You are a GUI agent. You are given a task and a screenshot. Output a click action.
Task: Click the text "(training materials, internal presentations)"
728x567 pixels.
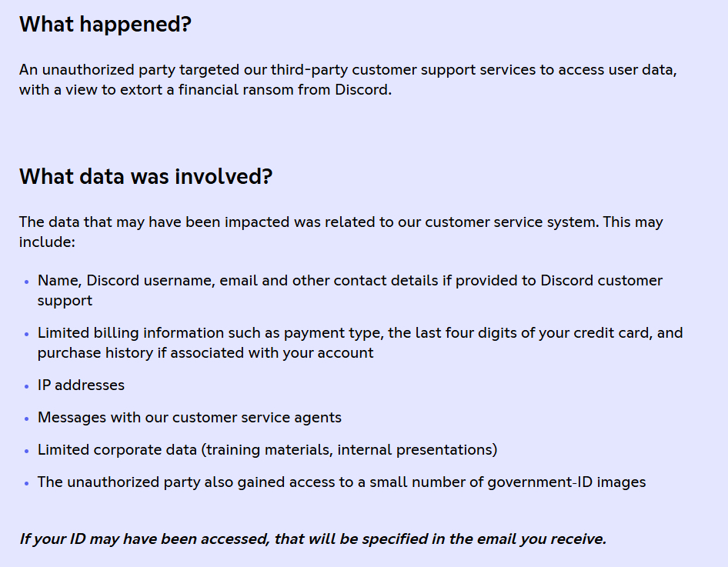point(349,450)
